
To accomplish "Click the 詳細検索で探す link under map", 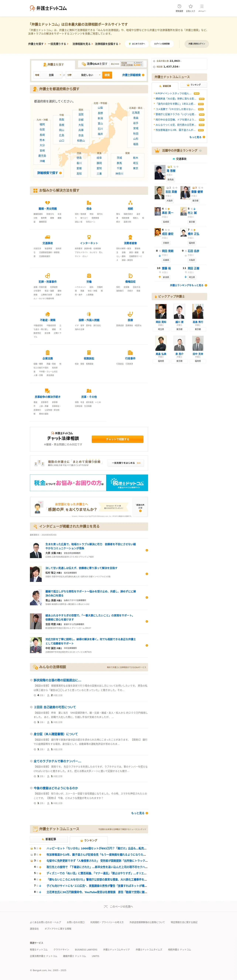I will point(49,173).
